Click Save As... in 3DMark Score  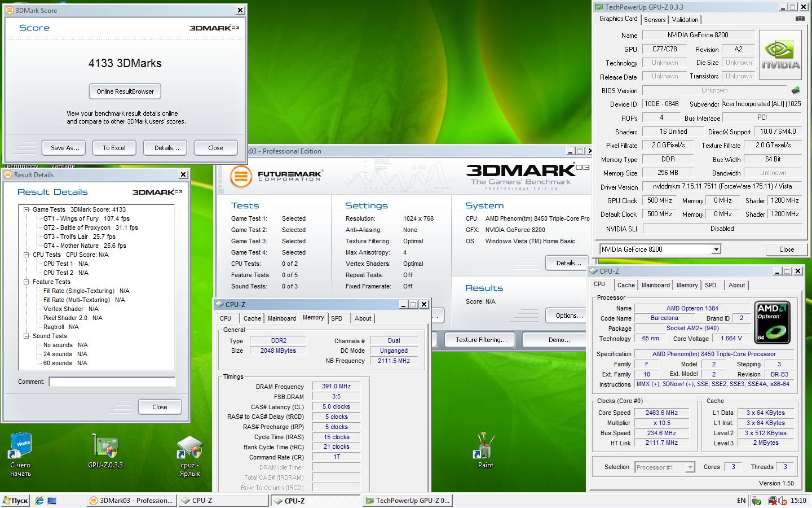[65, 148]
